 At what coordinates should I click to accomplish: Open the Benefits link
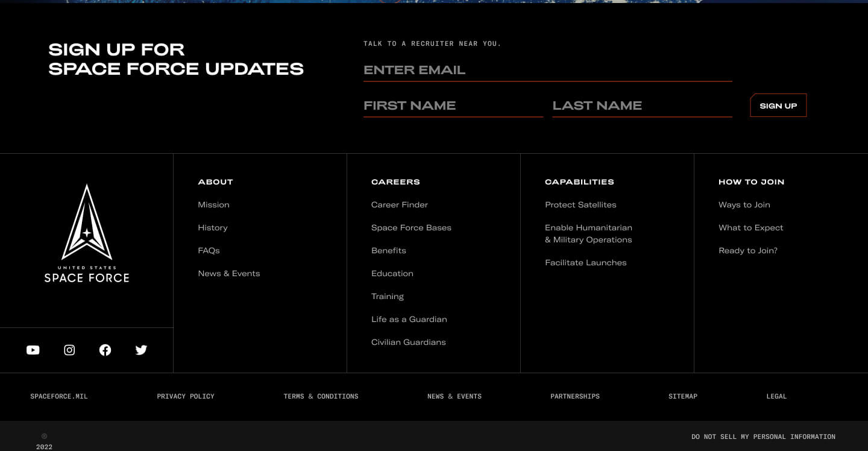point(389,251)
